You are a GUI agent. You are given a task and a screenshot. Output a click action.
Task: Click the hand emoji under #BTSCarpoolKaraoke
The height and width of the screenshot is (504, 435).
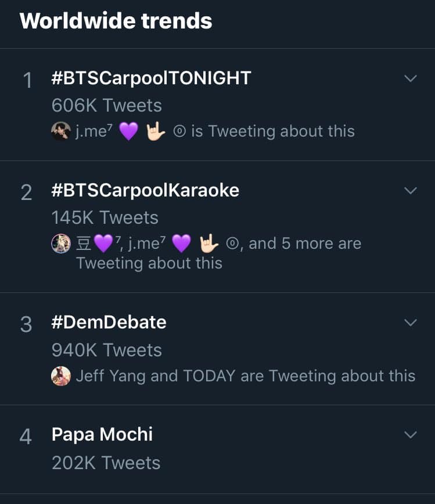coord(208,244)
